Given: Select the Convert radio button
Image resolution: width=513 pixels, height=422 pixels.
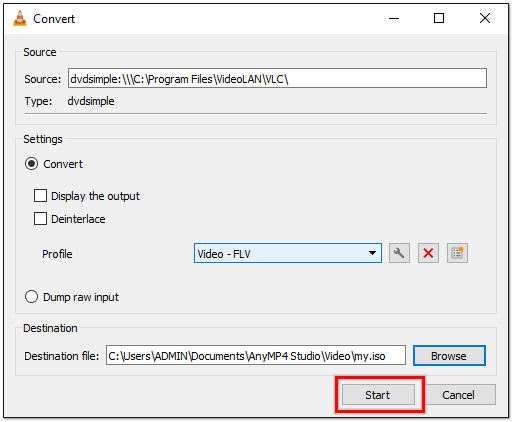Looking at the screenshot, I should pos(32,164).
